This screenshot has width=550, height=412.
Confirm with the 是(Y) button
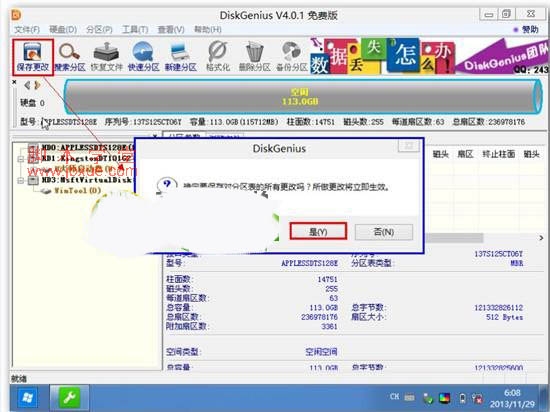click(318, 231)
